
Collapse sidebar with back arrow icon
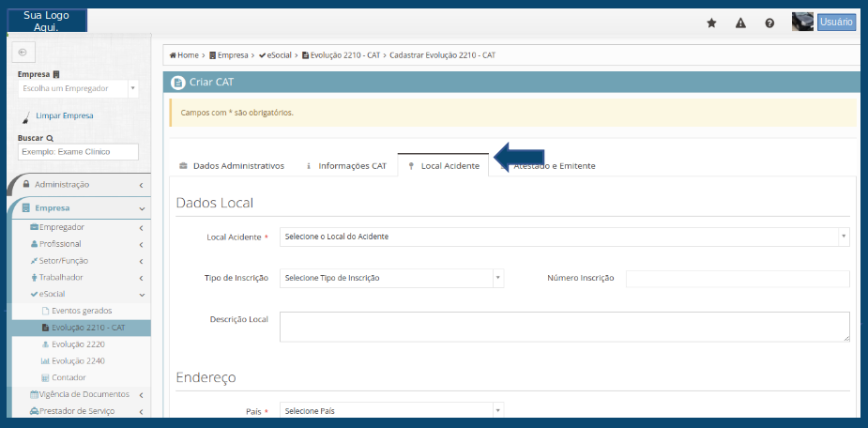point(23,53)
